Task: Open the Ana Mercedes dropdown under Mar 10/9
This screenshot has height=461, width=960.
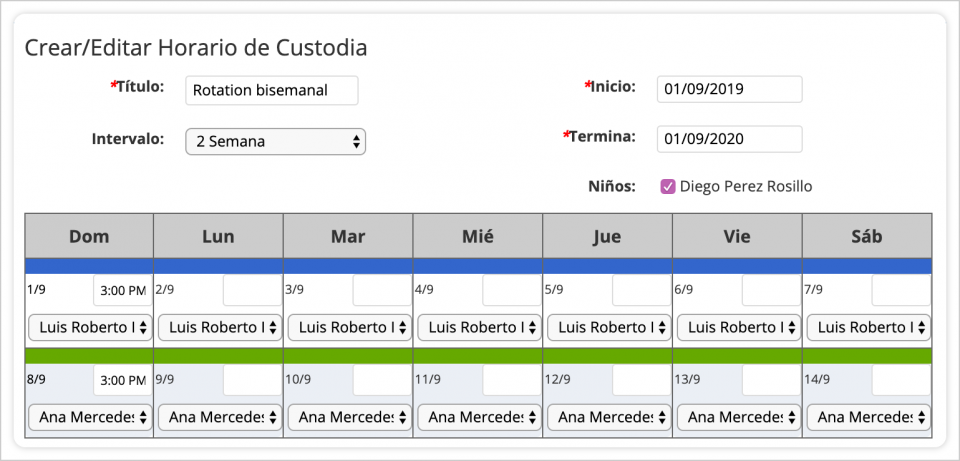Action: [x=350, y=417]
